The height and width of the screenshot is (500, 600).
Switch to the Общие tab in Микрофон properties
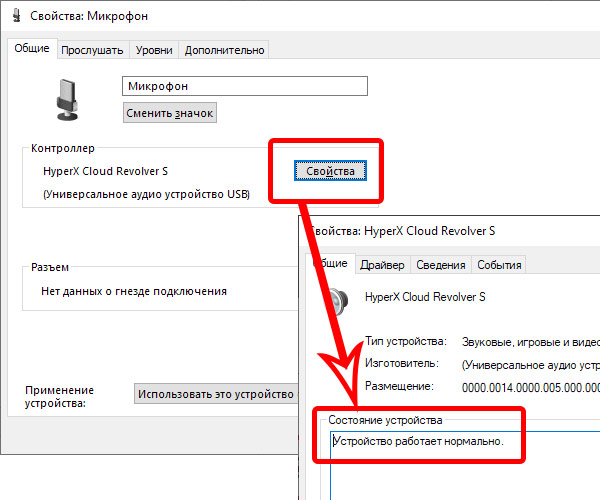pyautogui.click(x=32, y=49)
